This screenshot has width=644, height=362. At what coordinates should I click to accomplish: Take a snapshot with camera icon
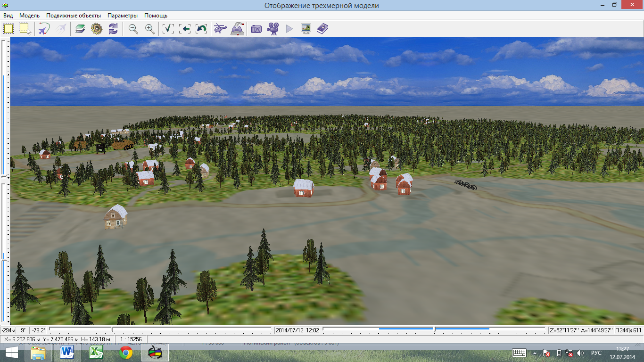click(x=256, y=29)
